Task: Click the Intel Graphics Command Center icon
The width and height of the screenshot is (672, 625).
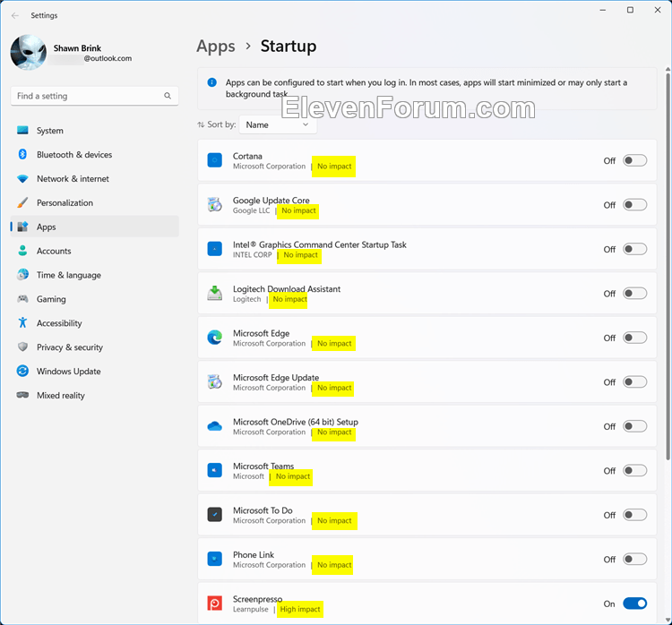Action: 215,249
